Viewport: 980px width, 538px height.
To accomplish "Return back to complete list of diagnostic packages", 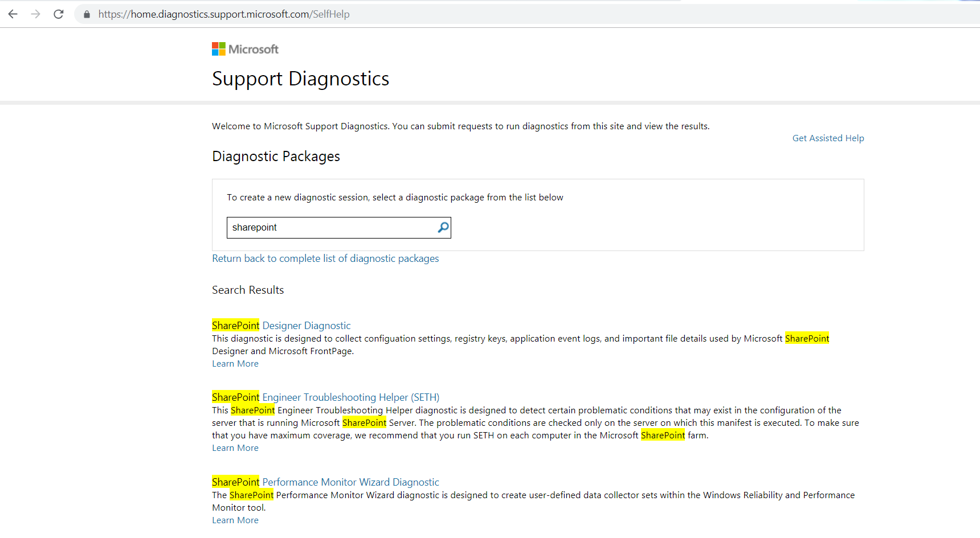I will 325,258.
